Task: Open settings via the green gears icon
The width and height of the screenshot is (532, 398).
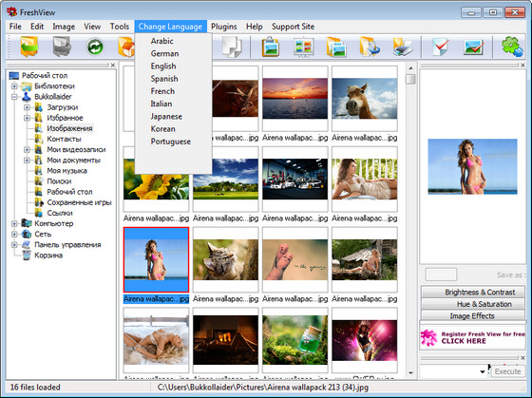Action: (512, 47)
